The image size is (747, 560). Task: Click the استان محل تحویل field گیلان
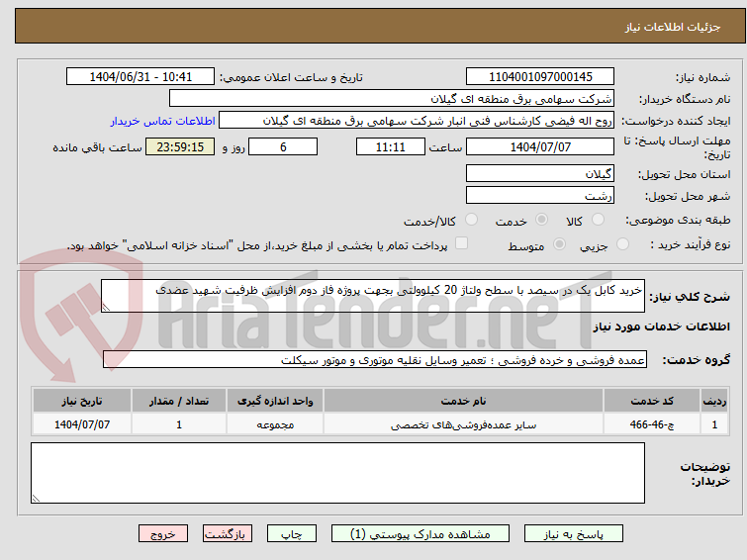tap(540, 173)
